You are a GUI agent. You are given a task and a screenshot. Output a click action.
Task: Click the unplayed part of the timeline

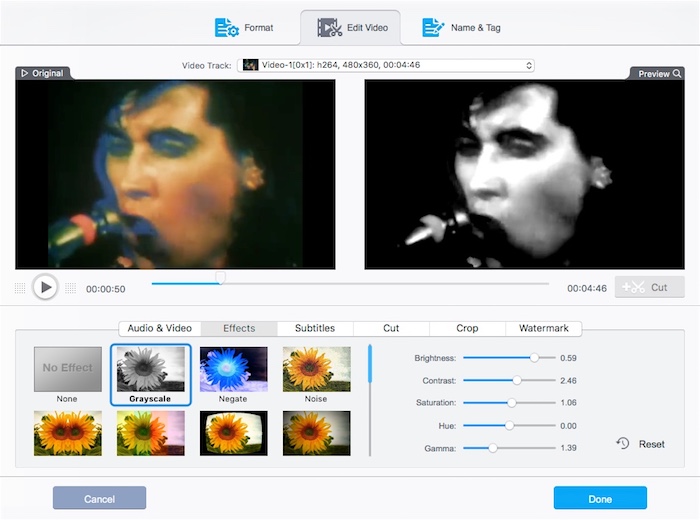pos(387,283)
